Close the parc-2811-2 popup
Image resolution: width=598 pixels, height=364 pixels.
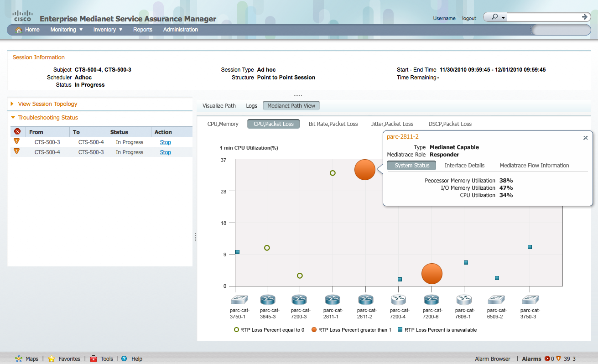click(586, 138)
